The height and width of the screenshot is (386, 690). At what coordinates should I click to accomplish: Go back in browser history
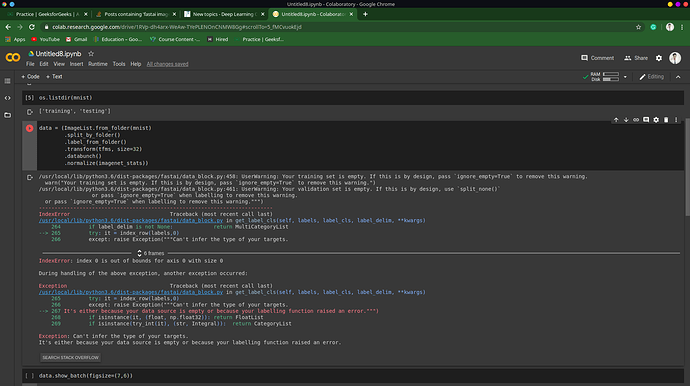coord(8,27)
